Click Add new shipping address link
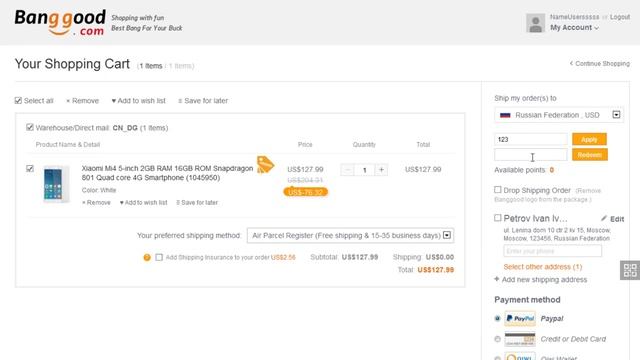 click(544, 280)
